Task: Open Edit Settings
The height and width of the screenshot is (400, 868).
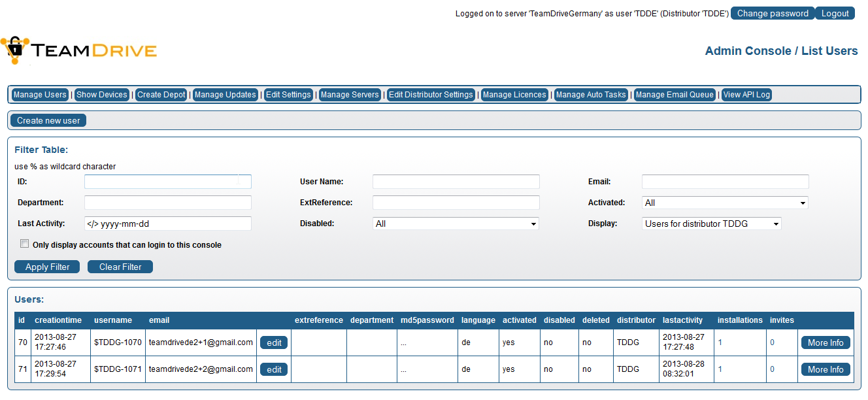Action: (x=288, y=95)
